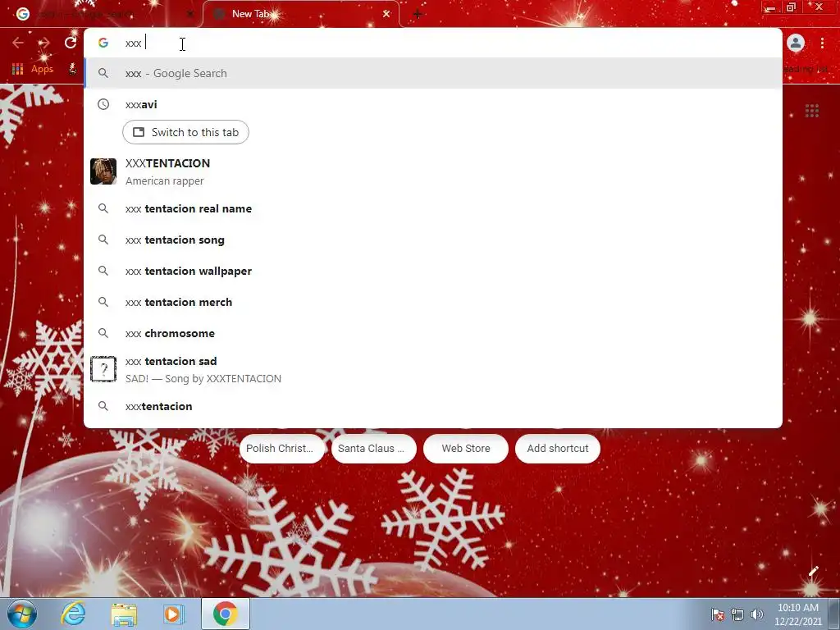
Task: Close the Google Search tab
Action: click(189, 14)
